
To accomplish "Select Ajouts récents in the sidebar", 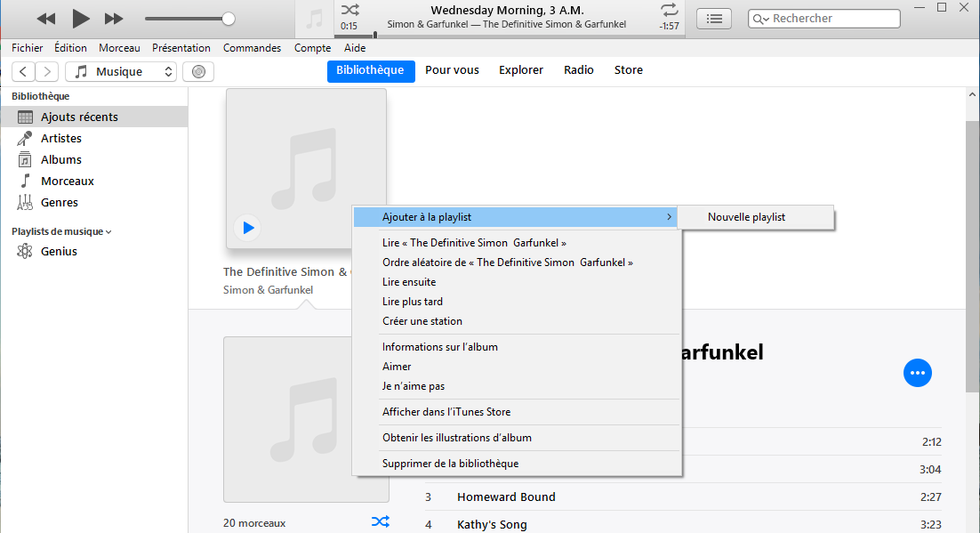I will tap(93, 117).
